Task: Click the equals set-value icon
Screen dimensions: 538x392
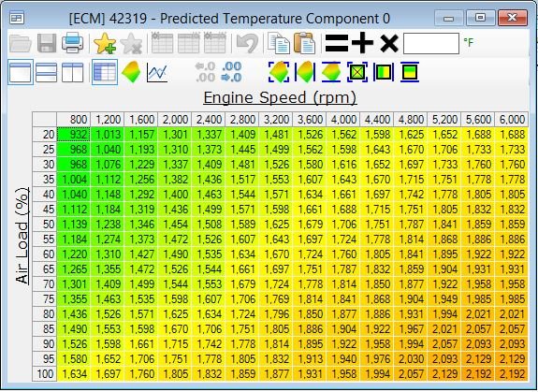Action: tap(336, 44)
